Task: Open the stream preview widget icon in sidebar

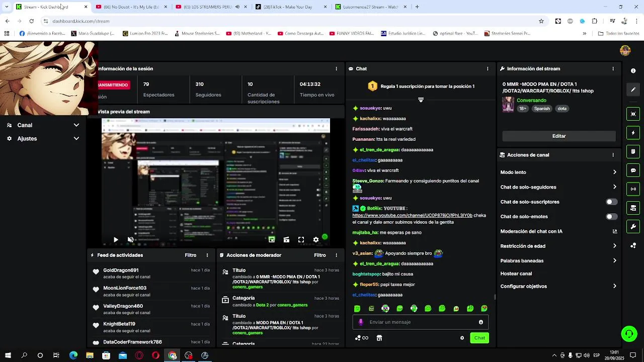Action: pos(633,114)
